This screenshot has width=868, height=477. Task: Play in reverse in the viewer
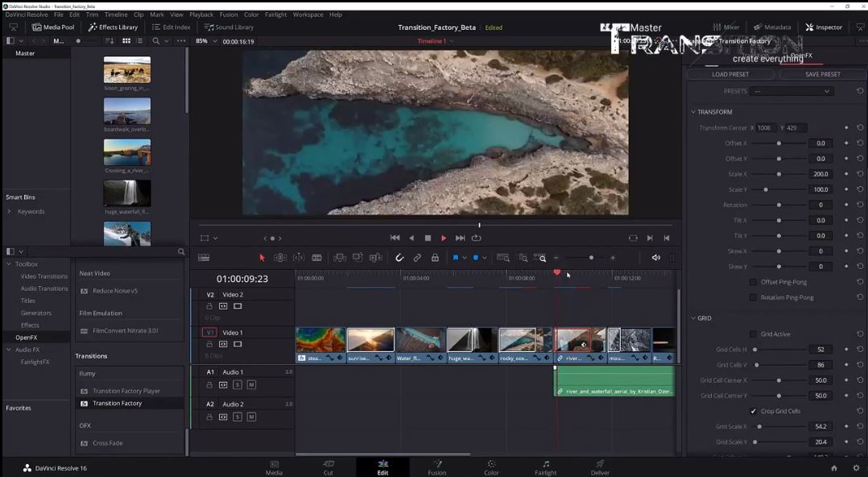click(x=411, y=238)
